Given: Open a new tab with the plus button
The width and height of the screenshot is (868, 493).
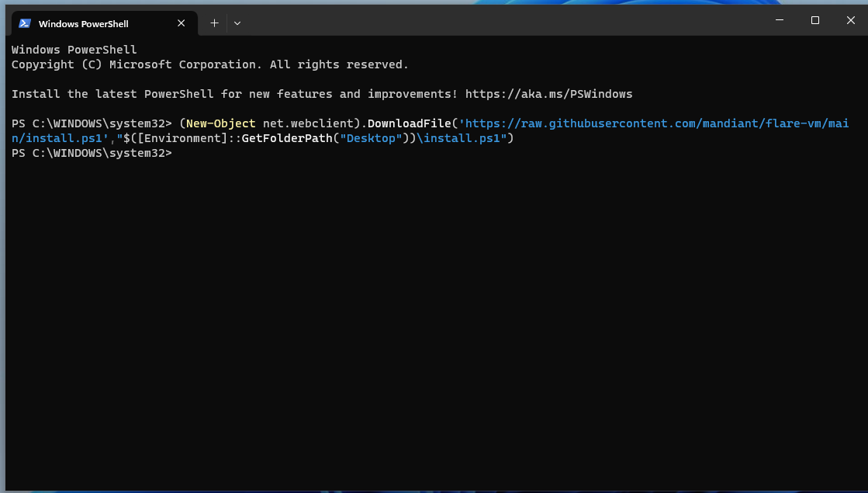Looking at the screenshot, I should [214, 23].
